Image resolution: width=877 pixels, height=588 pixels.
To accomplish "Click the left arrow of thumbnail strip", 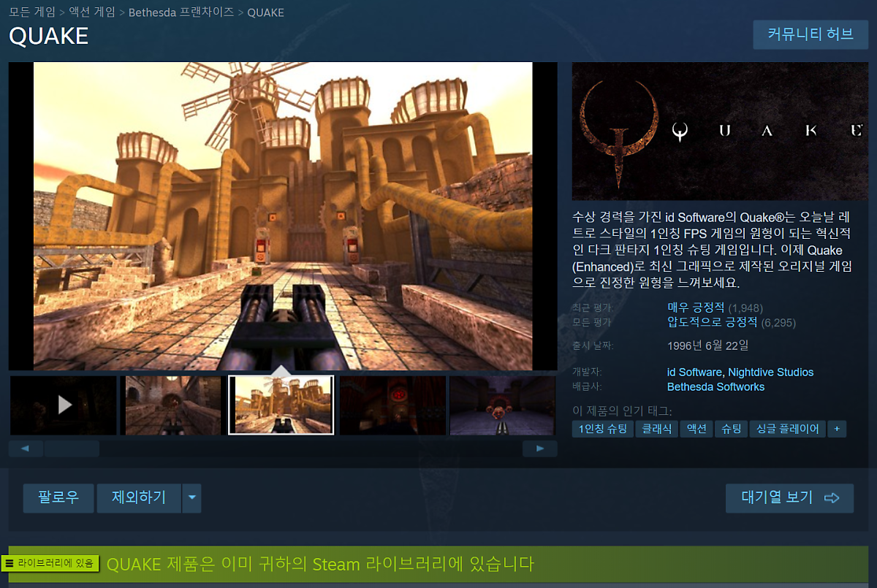I will [x=26, y=448].
